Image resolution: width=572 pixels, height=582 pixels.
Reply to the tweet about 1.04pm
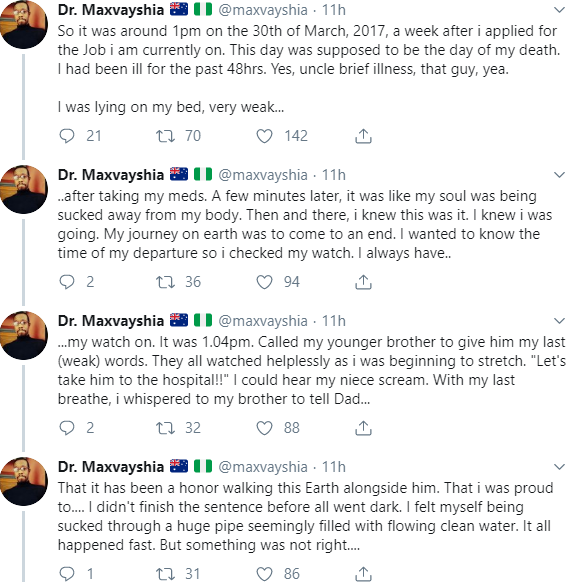point(67,428)
